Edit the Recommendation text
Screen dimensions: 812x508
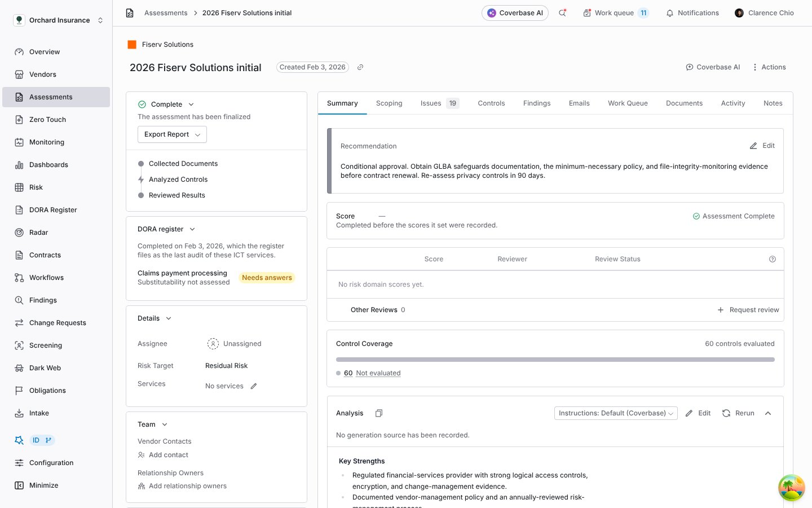pos(762,146)
